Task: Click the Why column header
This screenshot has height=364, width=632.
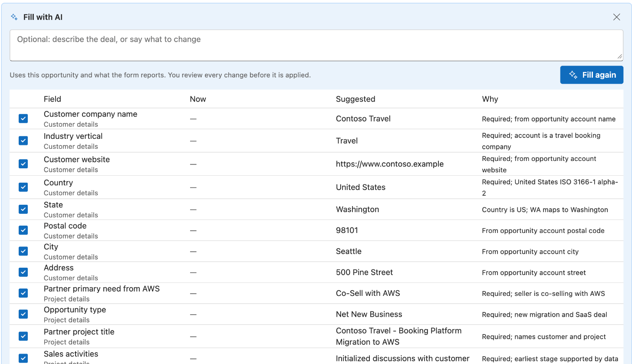Action: point(490,99)
